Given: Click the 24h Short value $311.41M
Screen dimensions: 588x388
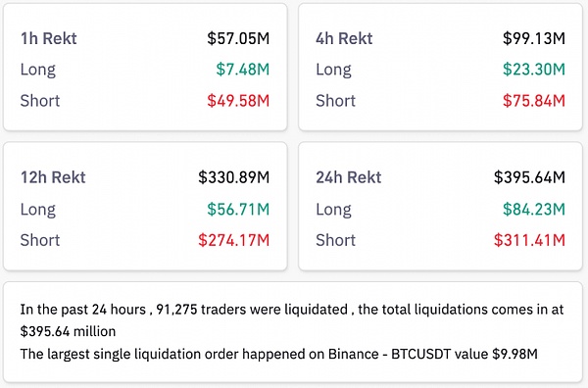Looking at the screenshot, I should [529, 240].
